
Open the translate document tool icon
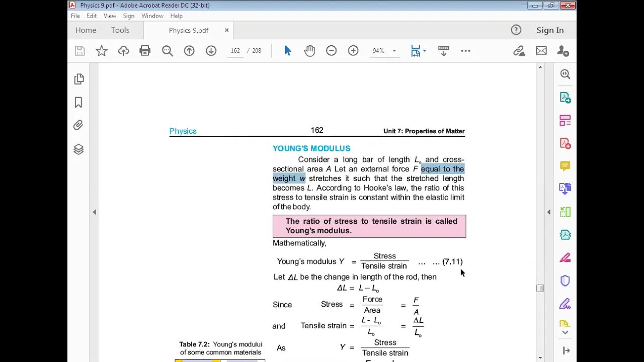[x=565, y=189]
